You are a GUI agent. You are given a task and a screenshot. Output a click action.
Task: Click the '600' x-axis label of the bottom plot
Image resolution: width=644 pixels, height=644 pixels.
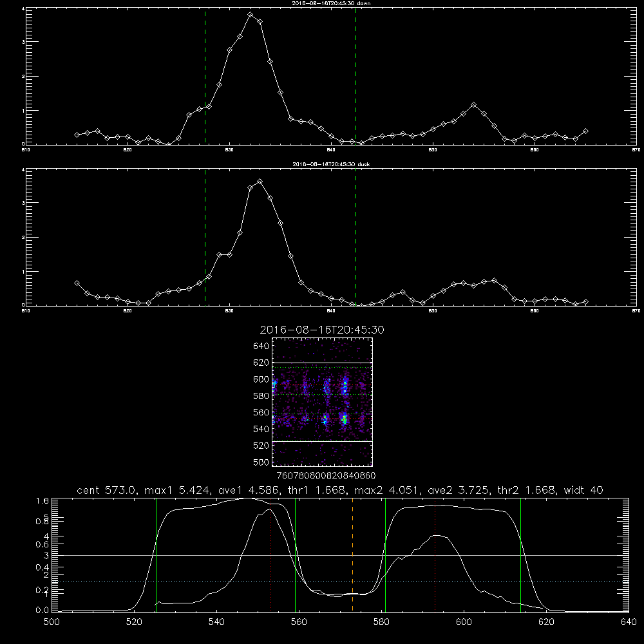click(x=464, y=622)
